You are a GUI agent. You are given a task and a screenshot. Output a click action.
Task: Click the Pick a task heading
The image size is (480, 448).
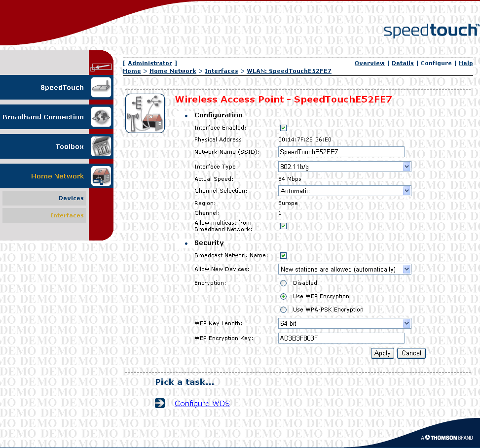(185, 382)
